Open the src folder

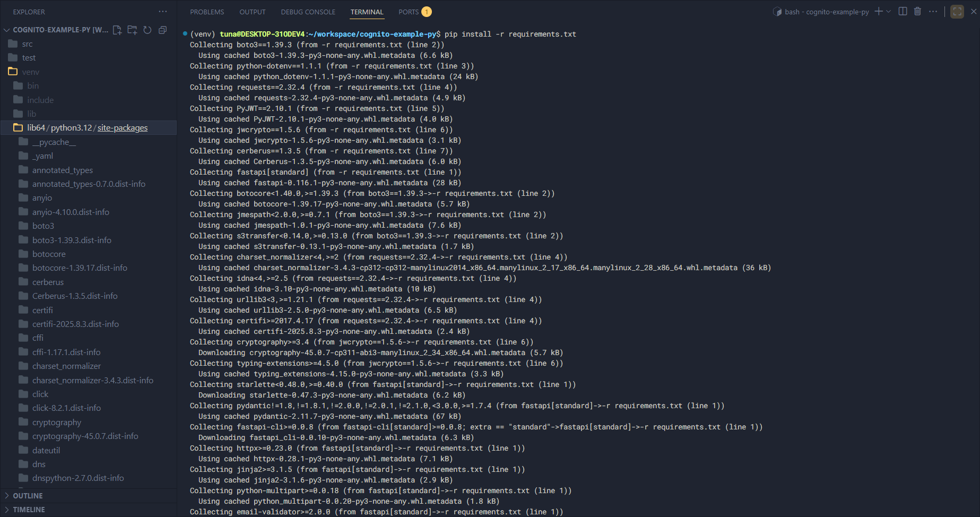[28, 44]
